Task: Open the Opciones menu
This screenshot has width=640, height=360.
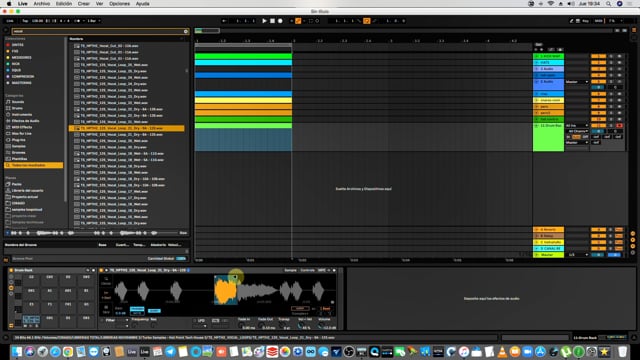Action: (x=119, y=4)
